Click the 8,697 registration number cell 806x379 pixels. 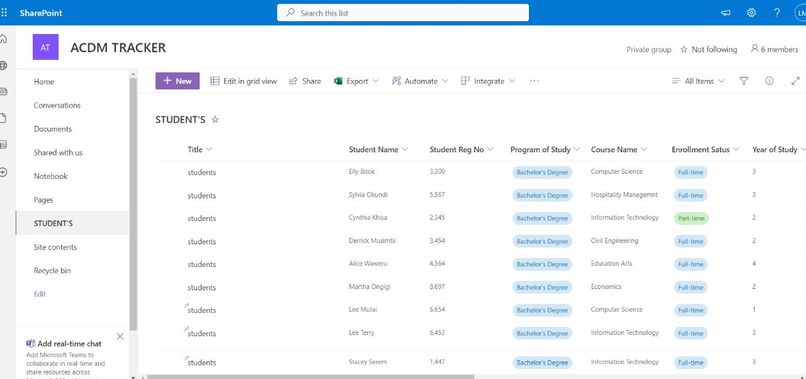coord(437,287)
